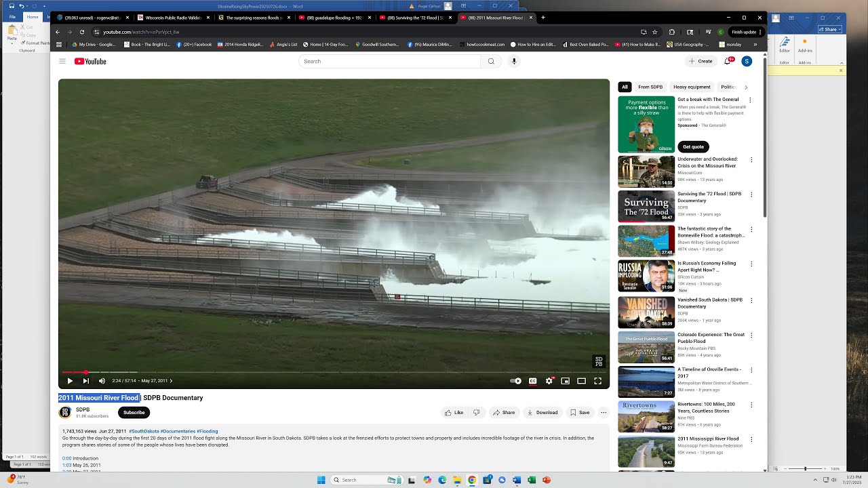The width and height of the screenshot is (868, 488).
Task: Switch to Wisconsin Public Radio browser tab
Action: tap(174, 18)
